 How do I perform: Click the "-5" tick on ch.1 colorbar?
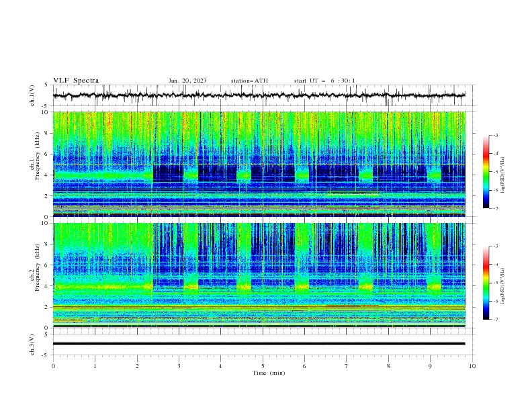click(x=496, y=172)
